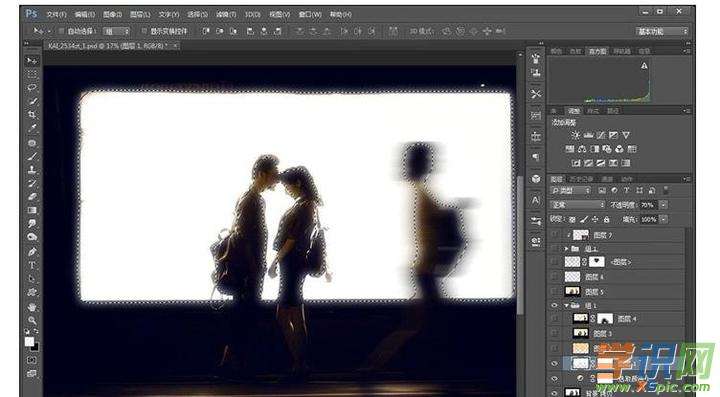Image resolution: width=720 pixels, height=397 pixels.
Task: Select the Gradient tool
Action: (32, 210)
